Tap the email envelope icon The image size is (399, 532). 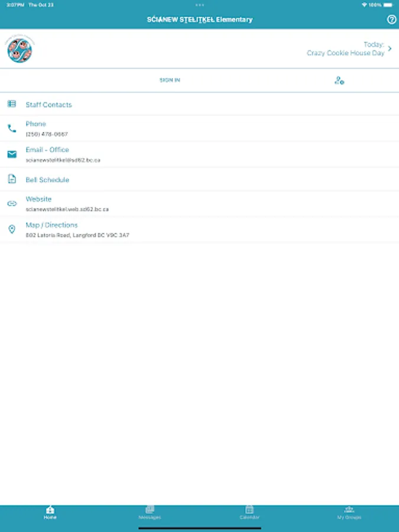pyautogui.click(x=12, y=154)
